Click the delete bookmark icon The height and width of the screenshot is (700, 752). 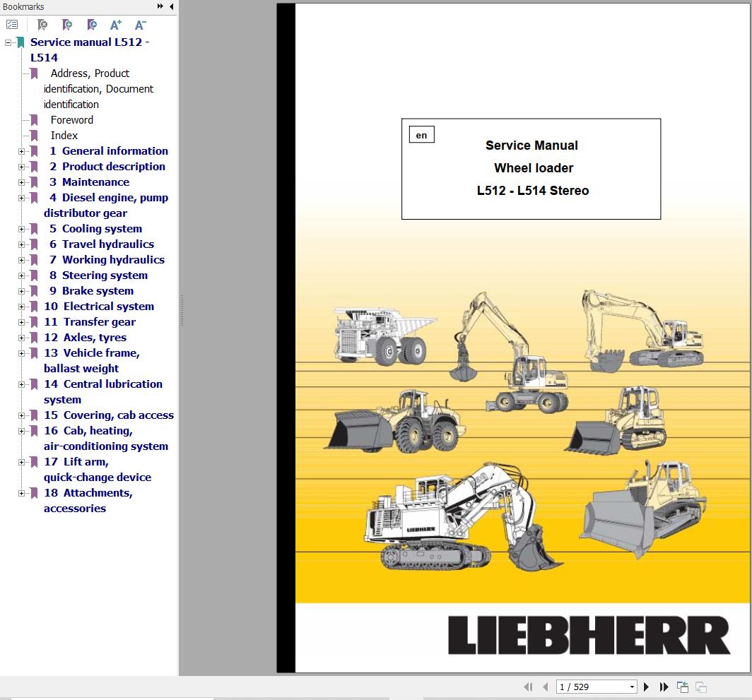click(42, 25)
